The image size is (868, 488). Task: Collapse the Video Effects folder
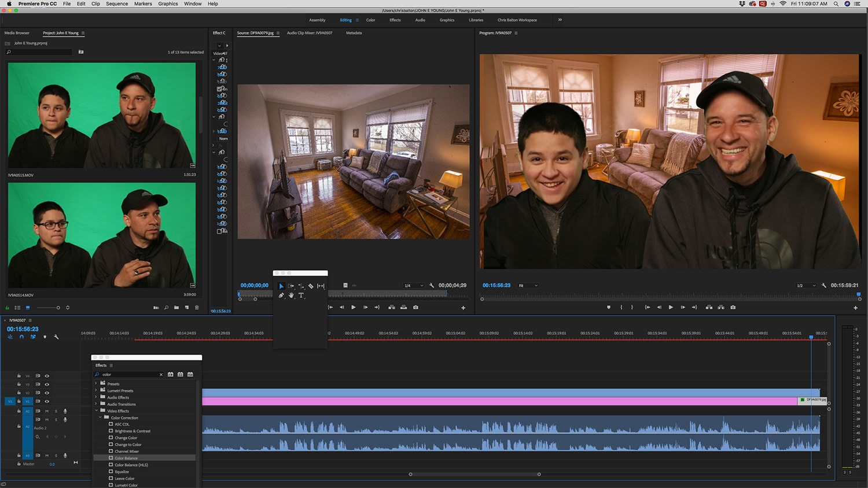point(96,411)
